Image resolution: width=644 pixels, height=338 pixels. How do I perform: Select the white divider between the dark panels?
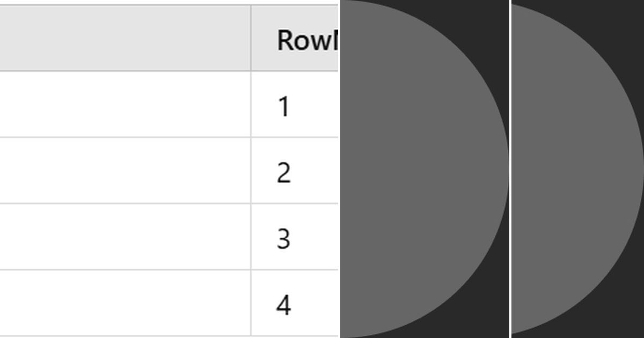click(x=510, y=169)
